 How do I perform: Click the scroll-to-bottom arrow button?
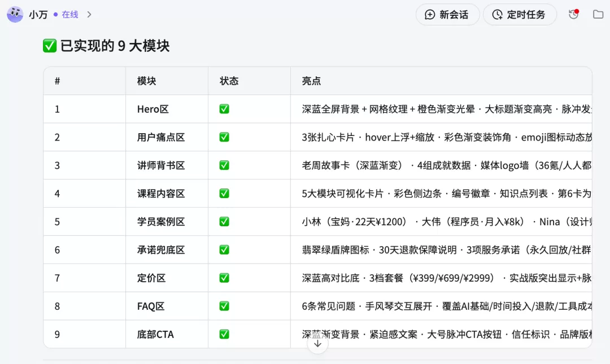tap(317, 344)
